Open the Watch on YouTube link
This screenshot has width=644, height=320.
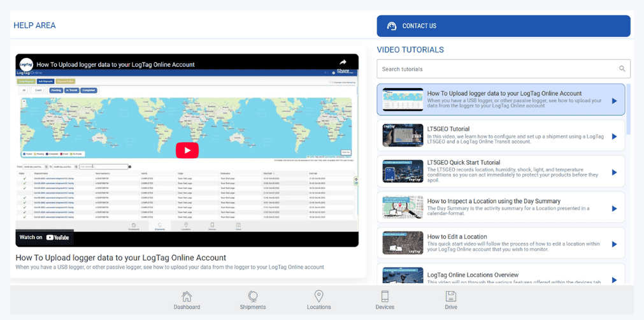tap(45, 237)
